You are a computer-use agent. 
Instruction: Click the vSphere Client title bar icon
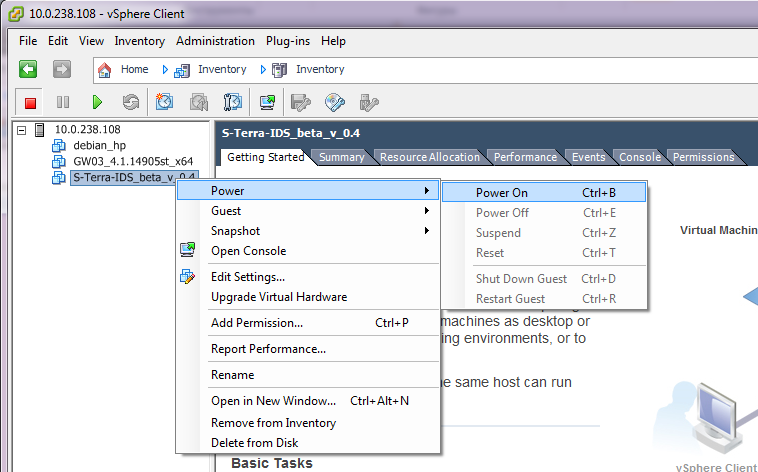tap(16, 14)
